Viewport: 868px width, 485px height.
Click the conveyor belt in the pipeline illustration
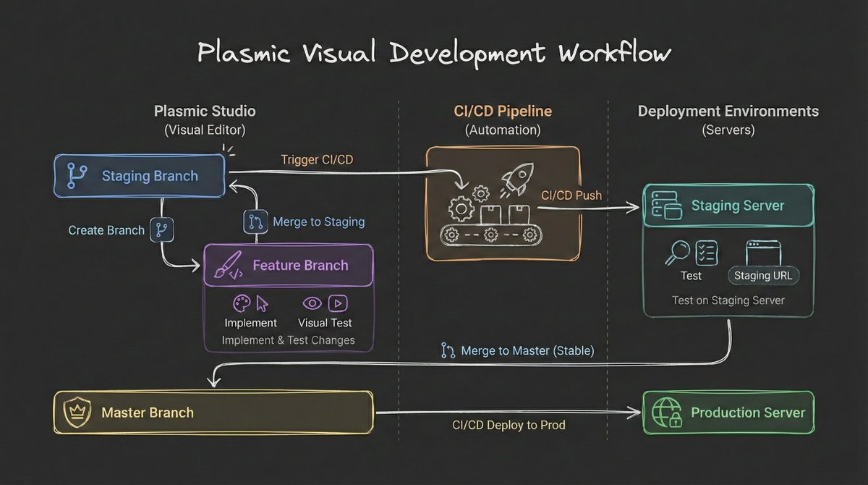point(493,235)
